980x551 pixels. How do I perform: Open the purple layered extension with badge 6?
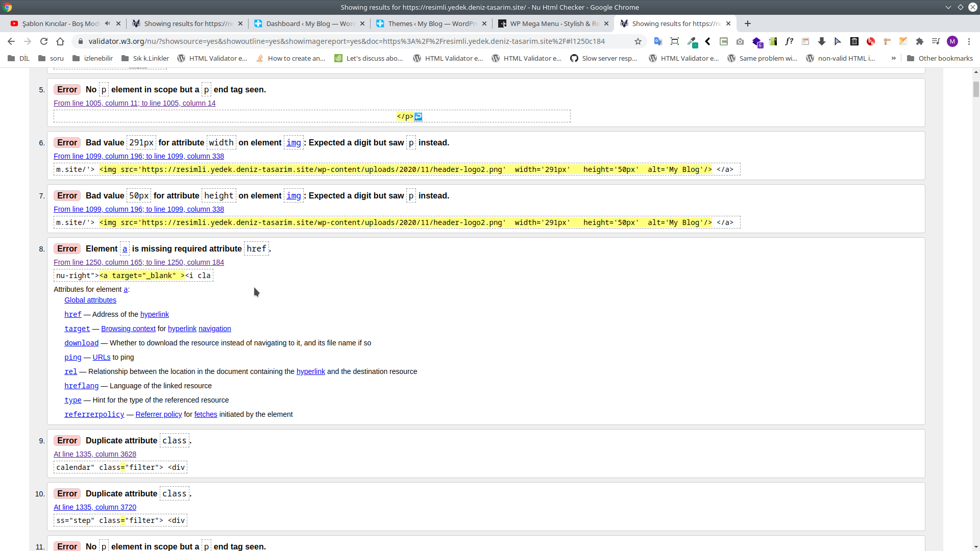757,42
